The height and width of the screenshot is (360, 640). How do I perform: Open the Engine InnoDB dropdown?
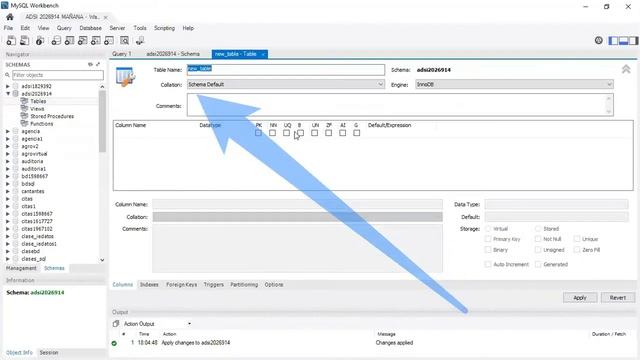pyautogui.click(x=514, y=84)
